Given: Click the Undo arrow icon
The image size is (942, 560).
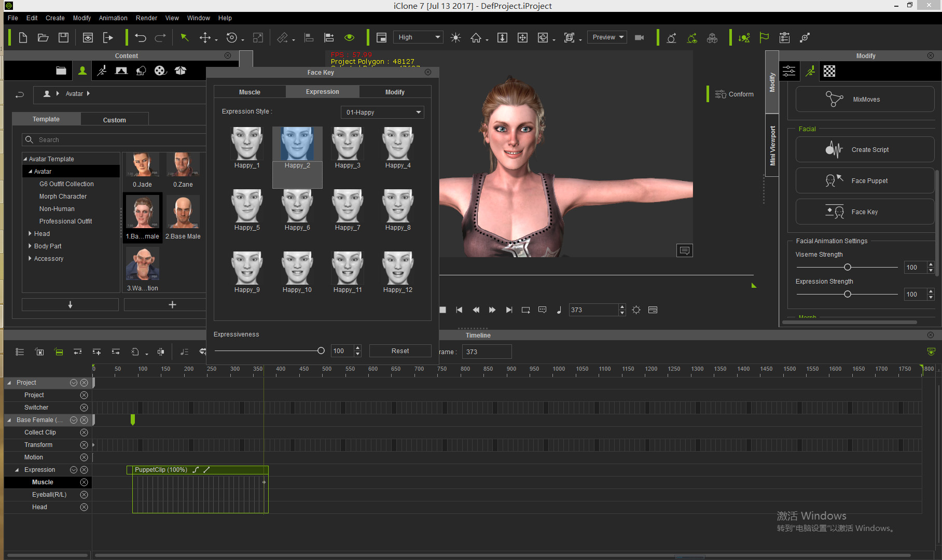Looking at the screenshot, I should [141, 37].
